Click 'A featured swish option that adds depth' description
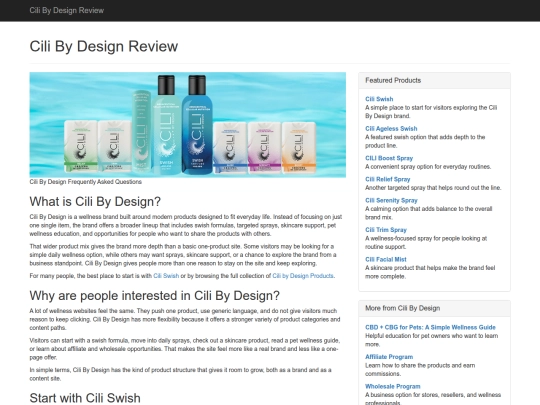Screen dimensions: 540x405 [425, 141]
